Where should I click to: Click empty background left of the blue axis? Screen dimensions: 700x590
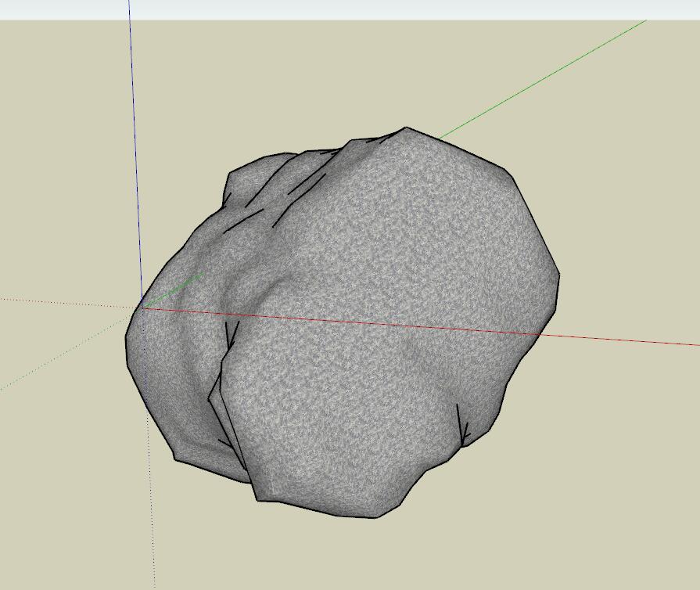pos(63,156)
